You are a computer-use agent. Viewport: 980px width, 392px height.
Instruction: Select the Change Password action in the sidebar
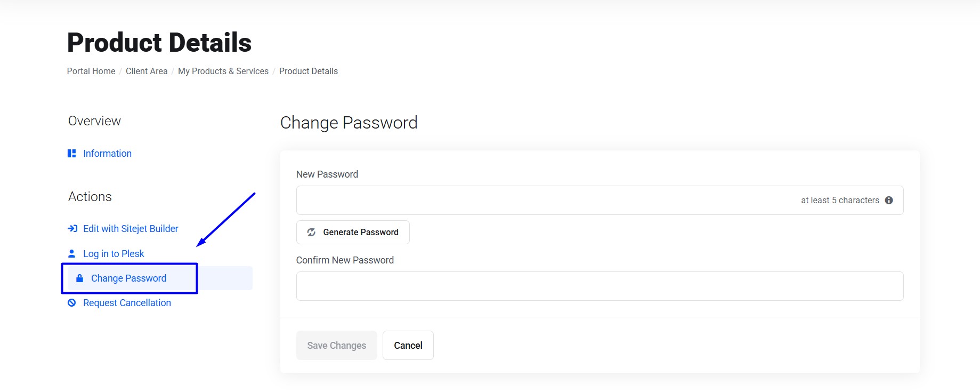click(x=128, y=278)
